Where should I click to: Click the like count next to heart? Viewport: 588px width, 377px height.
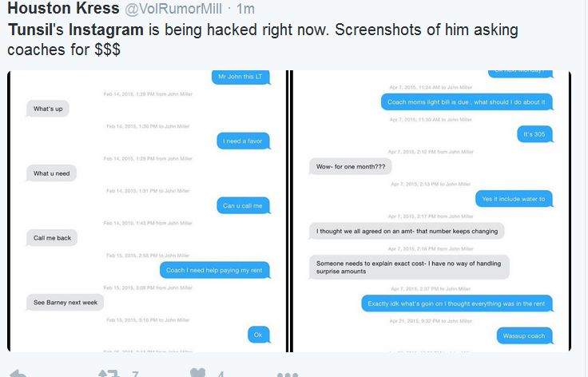pyautogui.click(x=220, y=375)
